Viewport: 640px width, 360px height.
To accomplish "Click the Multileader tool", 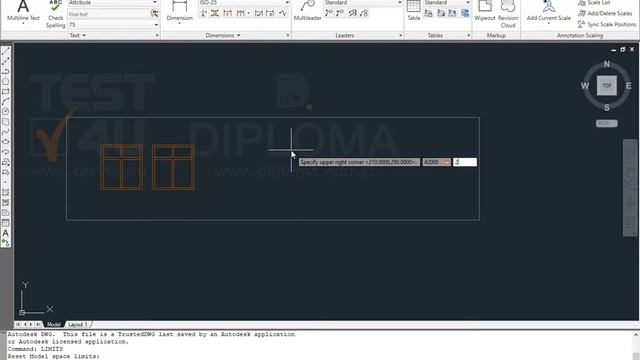I will pos(307,11).
